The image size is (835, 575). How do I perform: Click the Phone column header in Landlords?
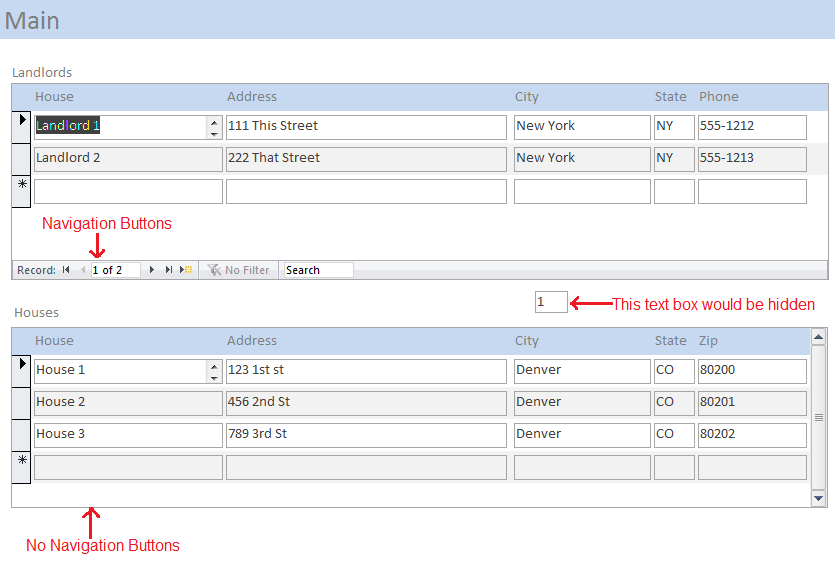click(x=718, y=96)
